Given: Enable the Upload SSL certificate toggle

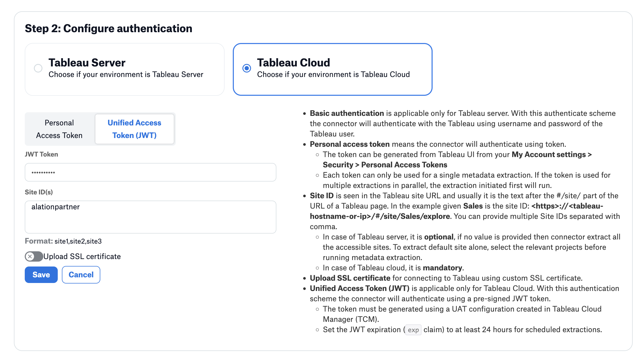Looking at the screenshot, I should click(x=33, y=256).
